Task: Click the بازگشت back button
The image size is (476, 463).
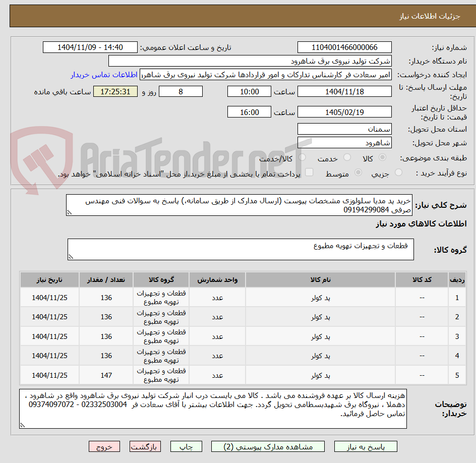Action: [x=145, y=446]
